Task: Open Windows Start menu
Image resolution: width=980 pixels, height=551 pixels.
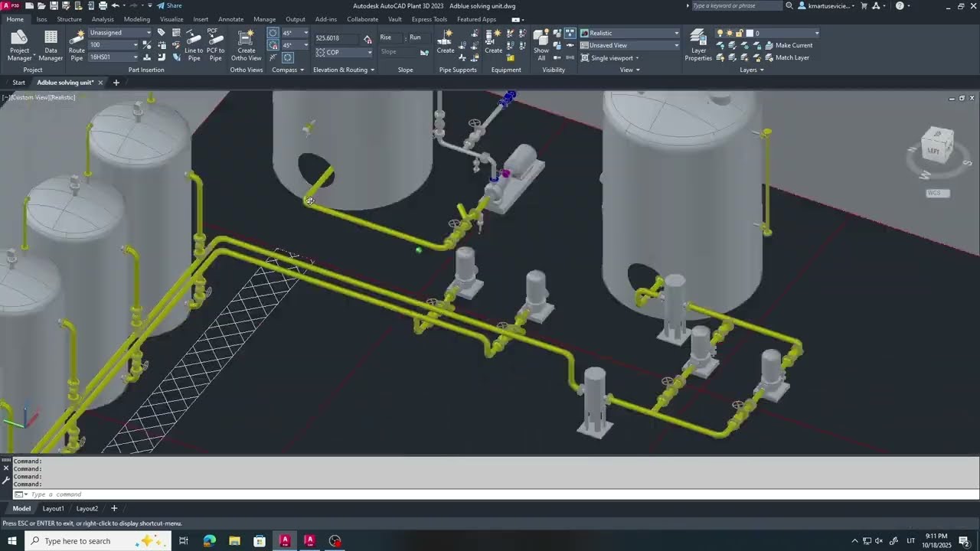Action: click(12, 541)
